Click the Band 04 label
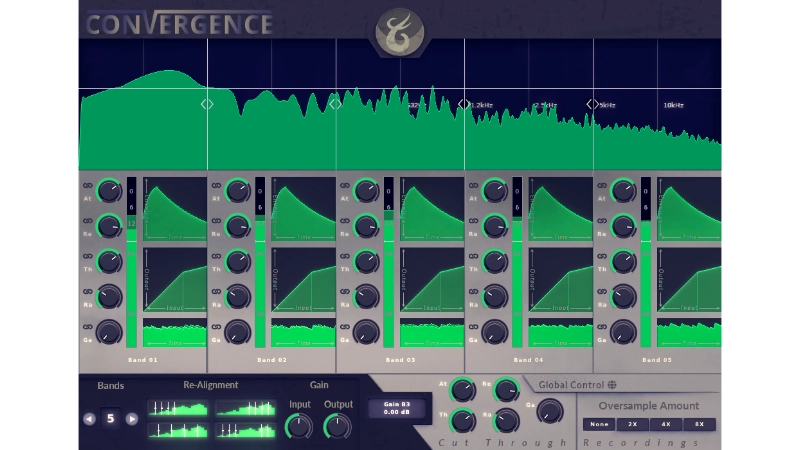This screenshot has width=800, height=450. [529, 360]
